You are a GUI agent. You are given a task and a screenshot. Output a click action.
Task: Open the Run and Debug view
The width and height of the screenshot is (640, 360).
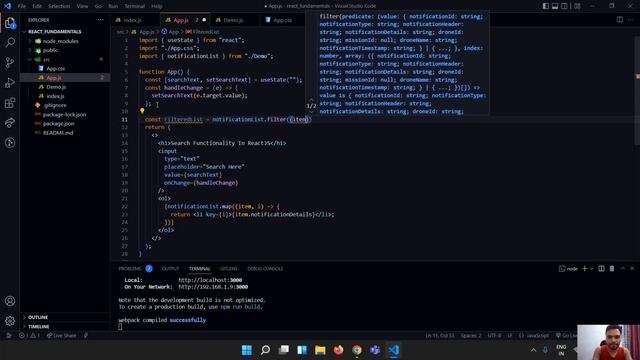click(x=10, y=82)
